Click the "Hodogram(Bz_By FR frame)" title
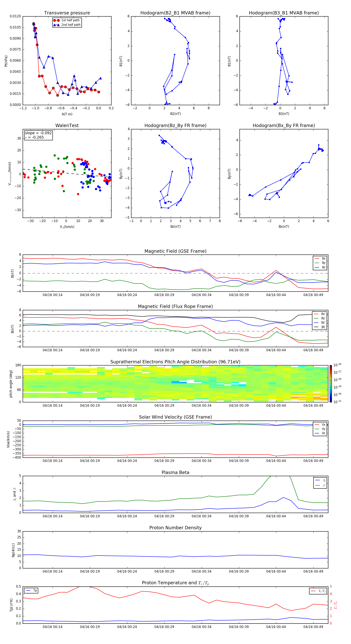The height and width of the screenshot is (644, 351). click(175, 125)
